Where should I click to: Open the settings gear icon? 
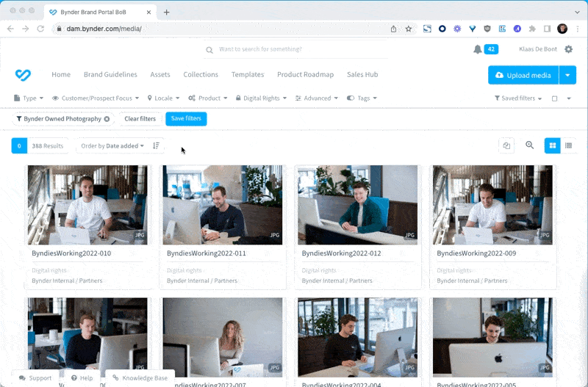[568, 49]
